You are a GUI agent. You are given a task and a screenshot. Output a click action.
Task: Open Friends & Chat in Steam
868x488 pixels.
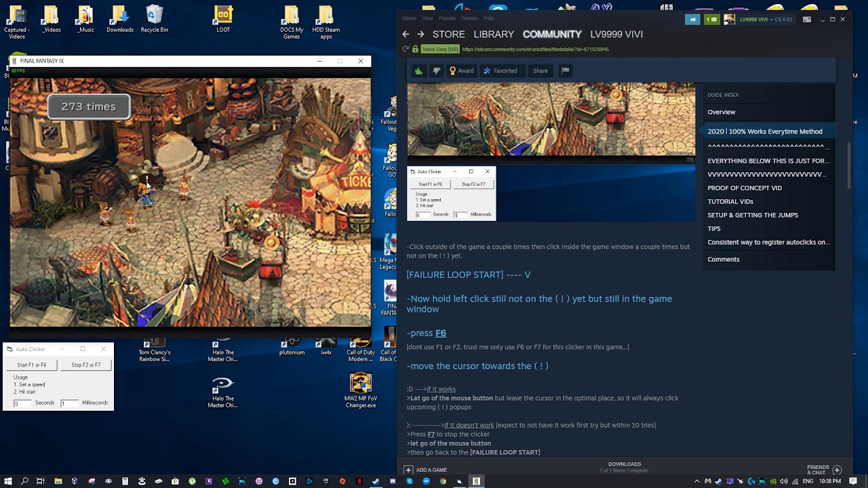pyautogui.click(x=824, y=469)
